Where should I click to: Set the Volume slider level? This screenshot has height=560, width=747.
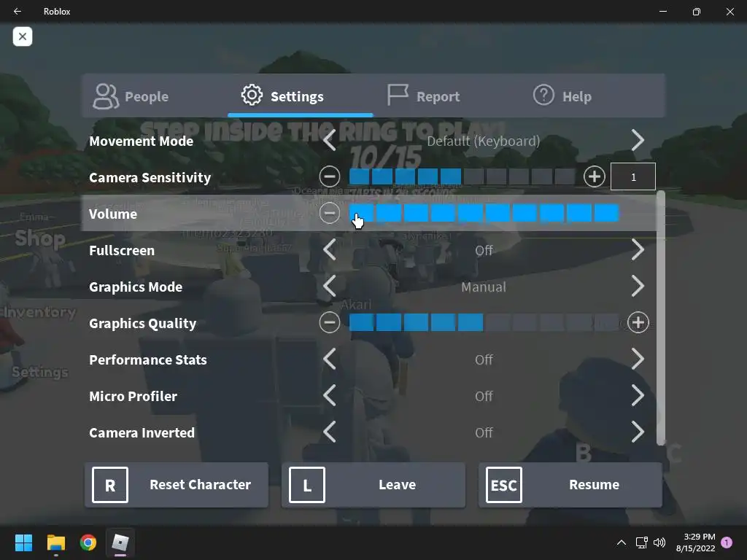(484, 214)
